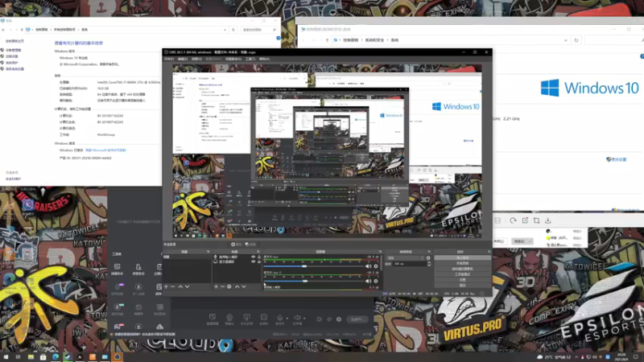Click Start Recording button in OBS Controls

pyautogui.click(x=462, y=263)
